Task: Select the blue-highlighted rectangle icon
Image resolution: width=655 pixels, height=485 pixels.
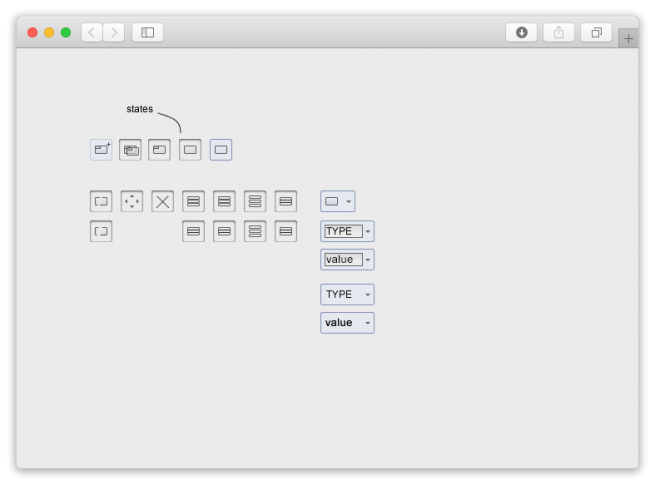Action: click(221, 150)
